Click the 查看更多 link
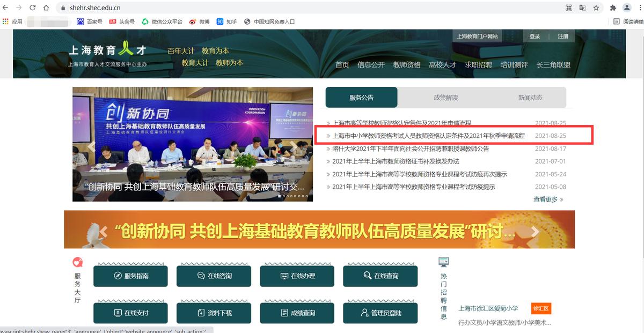This screenshot has width=644, height=333. click(x=545, y=199)
